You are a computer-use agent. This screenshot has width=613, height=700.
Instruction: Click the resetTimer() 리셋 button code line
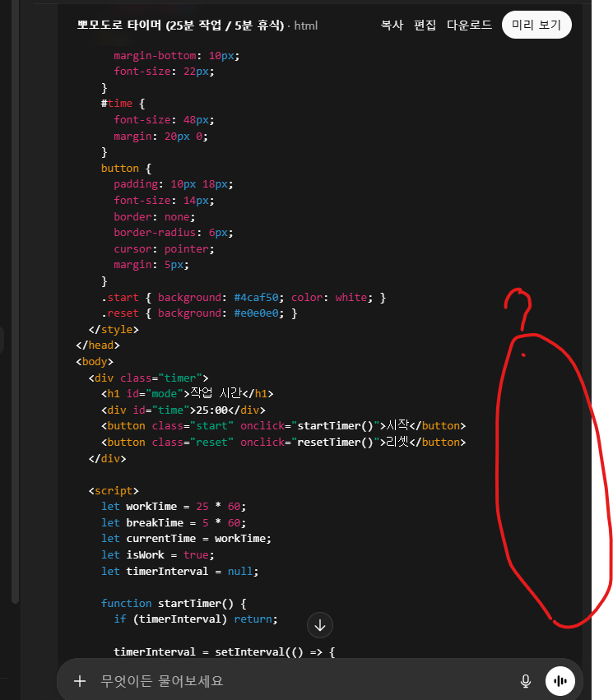tap(284, 442)
